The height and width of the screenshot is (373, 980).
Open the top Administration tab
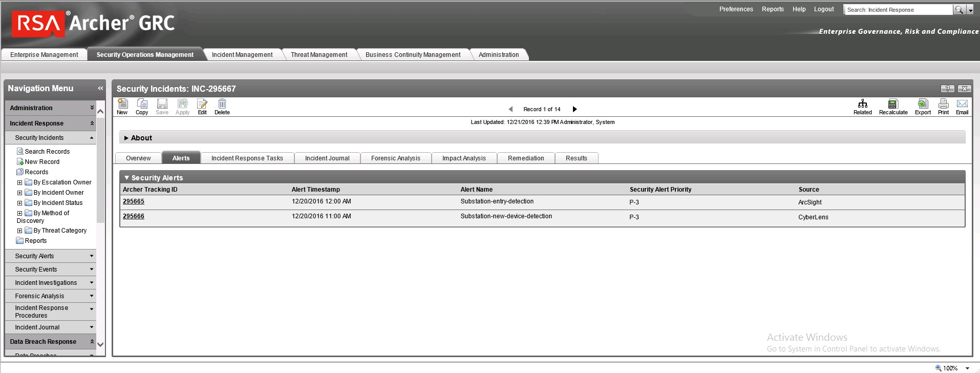[x=499, y=55]
